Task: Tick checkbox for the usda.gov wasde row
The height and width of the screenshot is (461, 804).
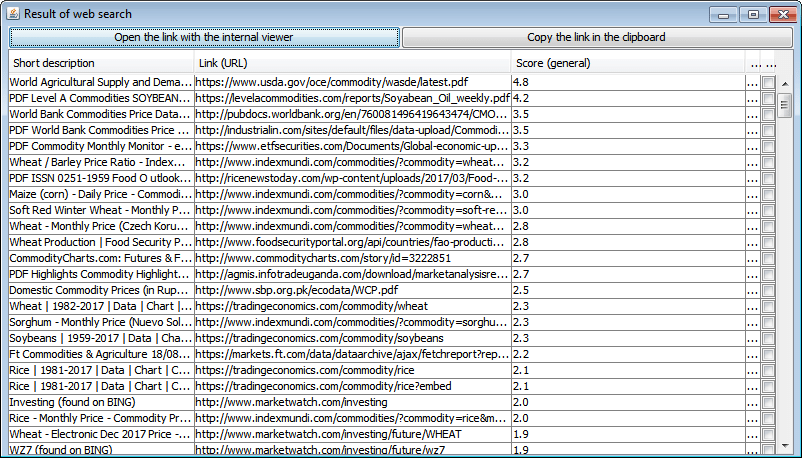Action: coord(768,83)
